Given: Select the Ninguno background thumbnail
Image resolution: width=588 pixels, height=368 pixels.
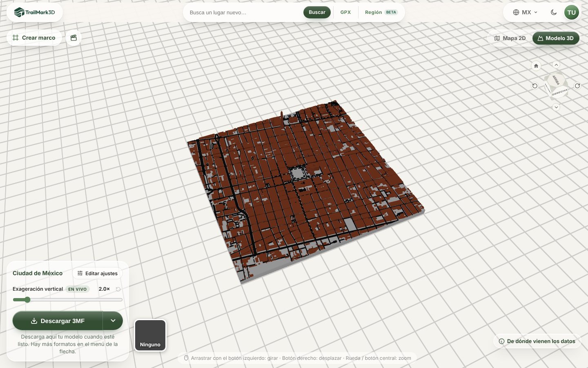Looking at the screenshot, I should click(x=150, y=335).
